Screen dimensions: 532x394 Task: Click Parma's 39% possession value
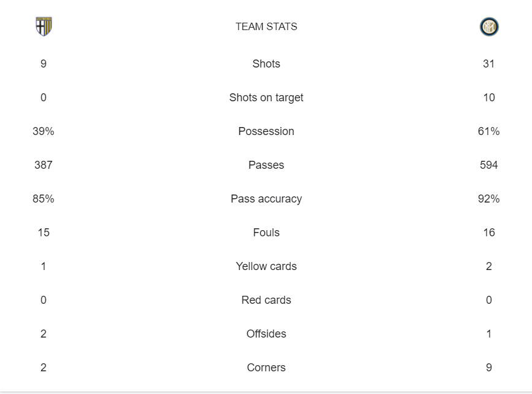pyautogui.click(x=44, y=131)
